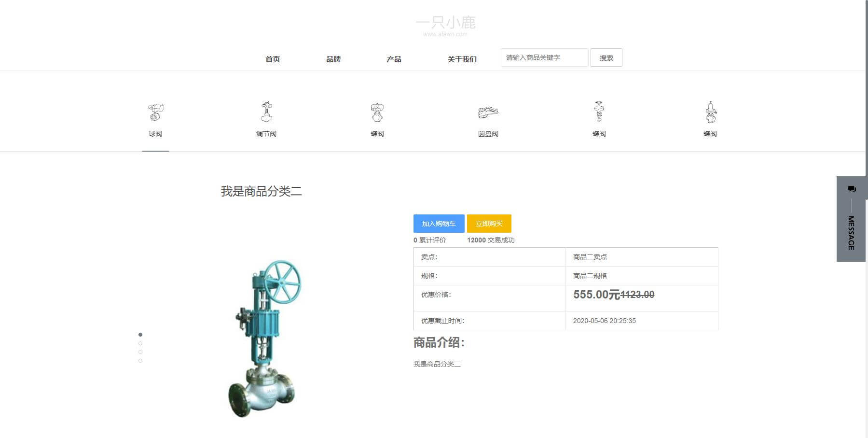The width and height of the screenshot is (868, 438).
Task: Click 蝶阀 icon between 调节阀 and 圆盘阀
Action: tap(377, 113)
